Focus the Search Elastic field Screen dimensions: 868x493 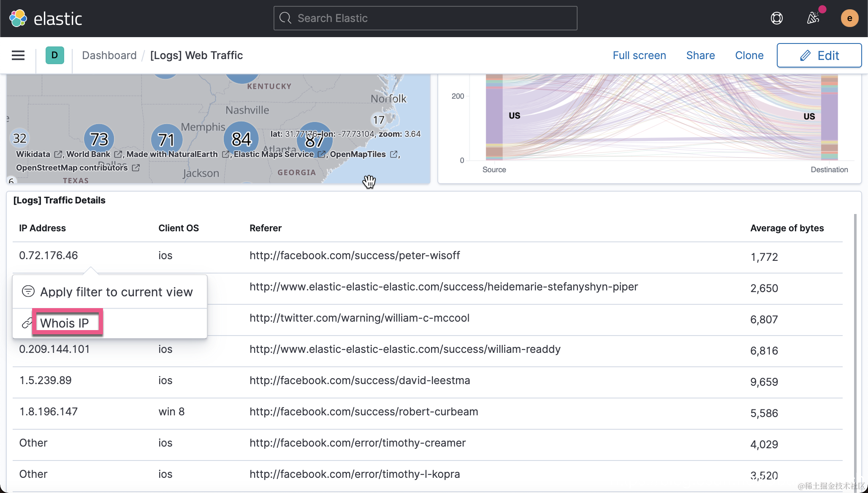[x=425, y=18]
